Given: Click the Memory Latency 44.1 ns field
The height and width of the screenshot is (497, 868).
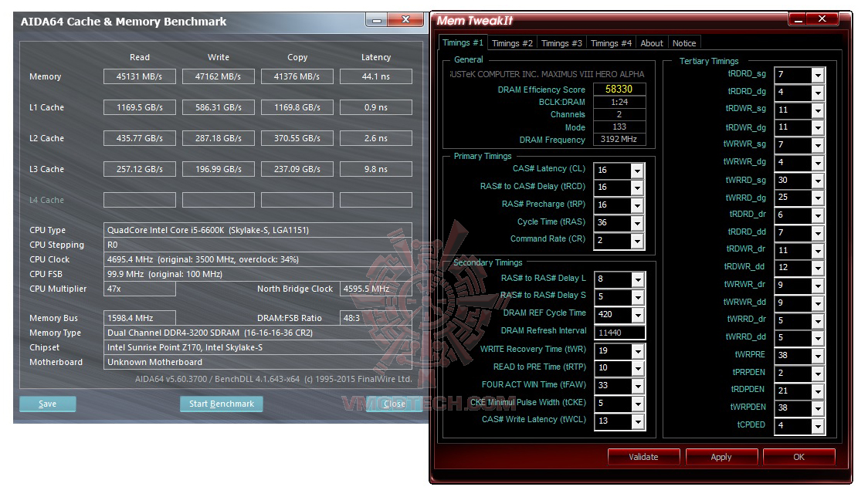Looking at the screenshot, I should click(376, 76).
